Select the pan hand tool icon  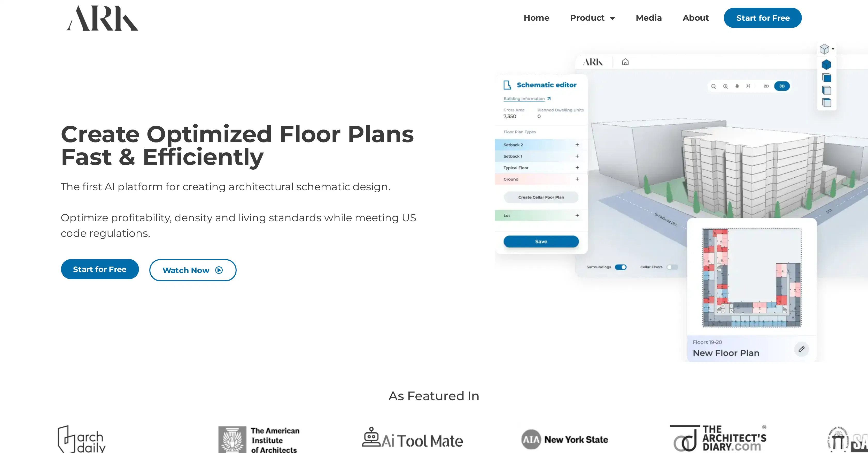[737, 86]
